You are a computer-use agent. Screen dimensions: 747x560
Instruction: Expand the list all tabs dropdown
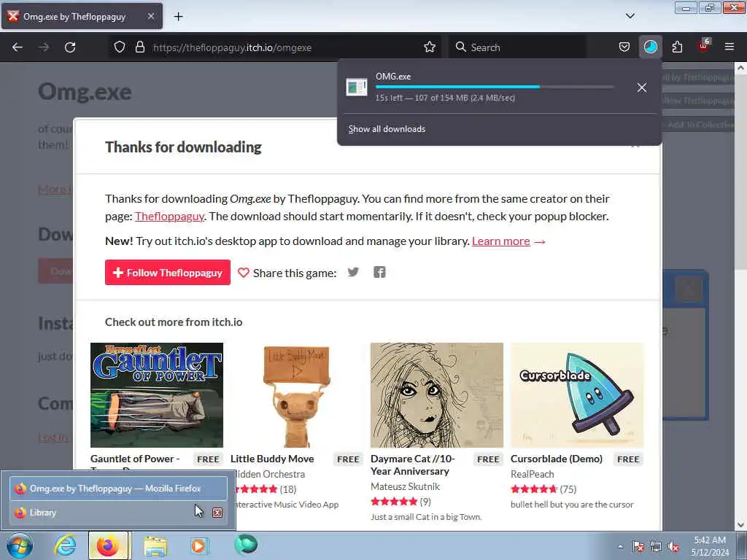pos(630,16)
